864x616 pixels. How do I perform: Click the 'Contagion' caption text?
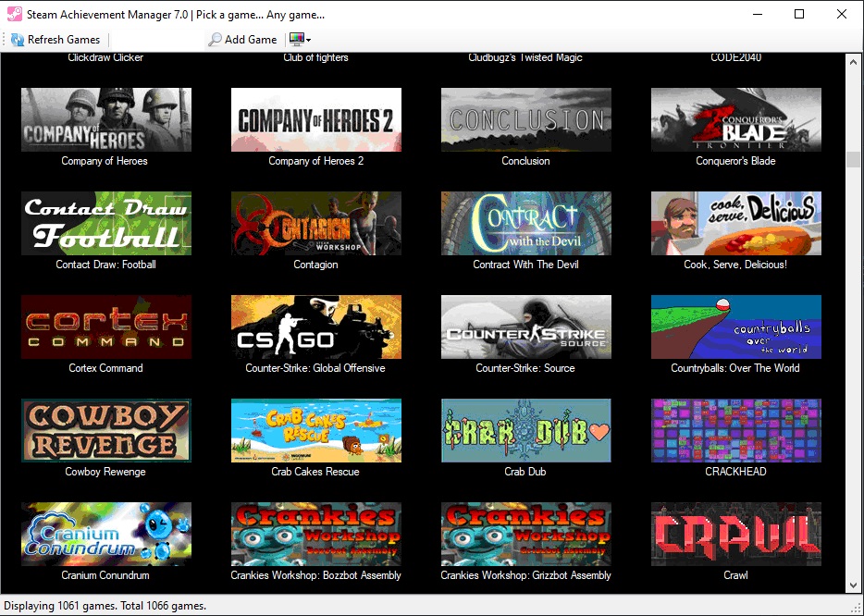(315, 265)
